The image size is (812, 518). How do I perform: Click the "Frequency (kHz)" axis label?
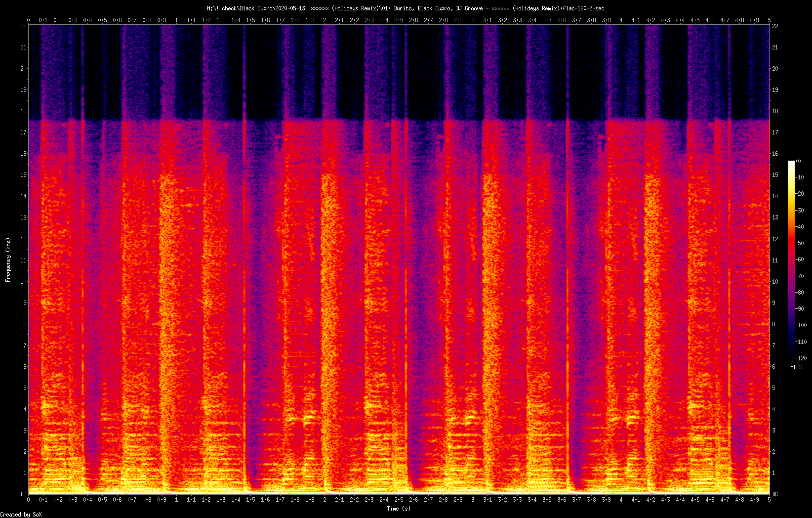coord(8,260)
